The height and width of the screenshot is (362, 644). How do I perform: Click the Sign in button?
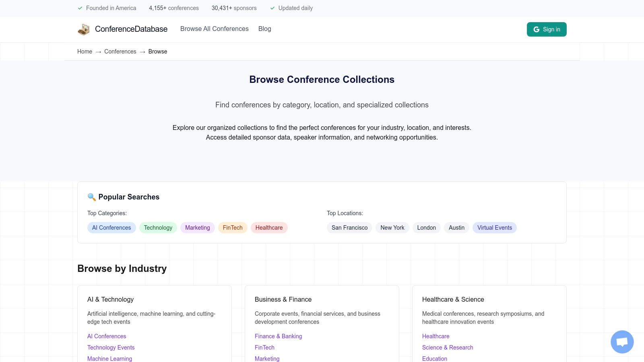tap(546, 29)
